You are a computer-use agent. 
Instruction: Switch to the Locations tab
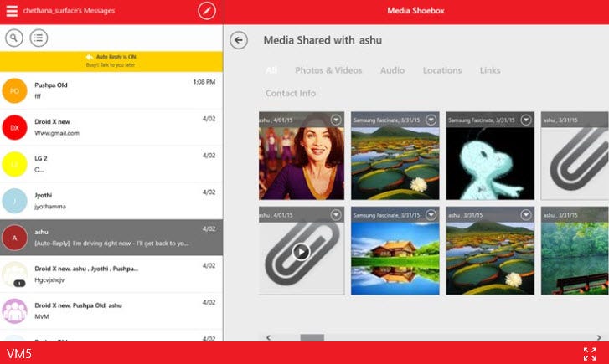pyautogui.click(x=442, y=70)
